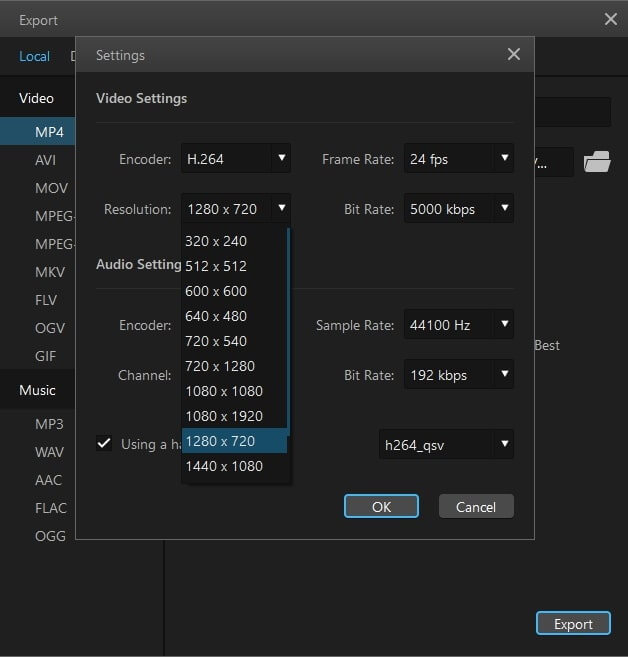Open the h264_qsv hardware encoder dropdown
Screen dimensions: 628x657
point(446,444)
